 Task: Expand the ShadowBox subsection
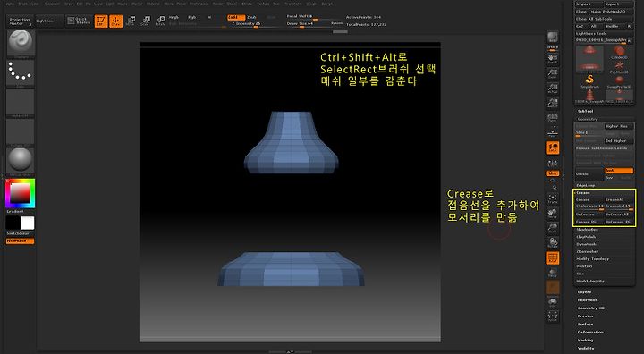click(x=587, y=230)
